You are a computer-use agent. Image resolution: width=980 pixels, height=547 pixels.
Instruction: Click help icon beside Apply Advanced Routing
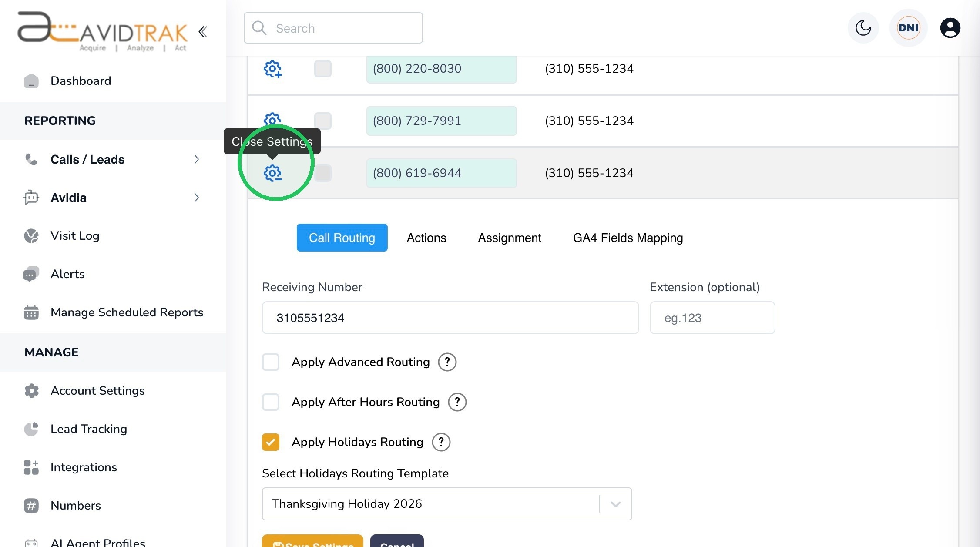447,362
